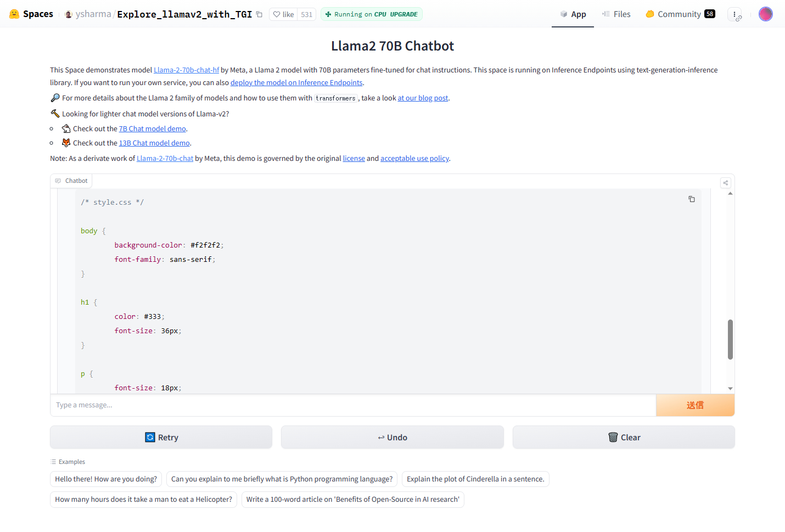The height and width of the screenshot is (532, 785).
Task: Copy the style.css code block
Action: pyautogui.click(x=692, y=199)
